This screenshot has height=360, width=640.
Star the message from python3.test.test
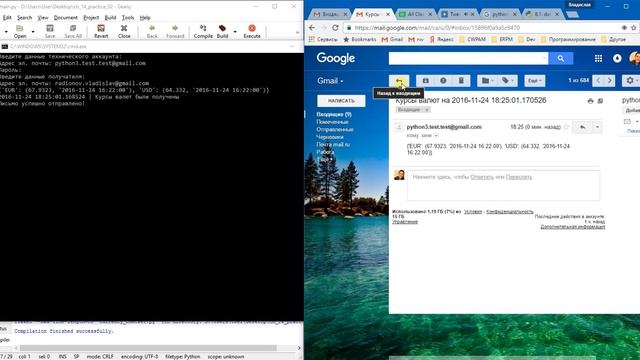tap(566, 127)
